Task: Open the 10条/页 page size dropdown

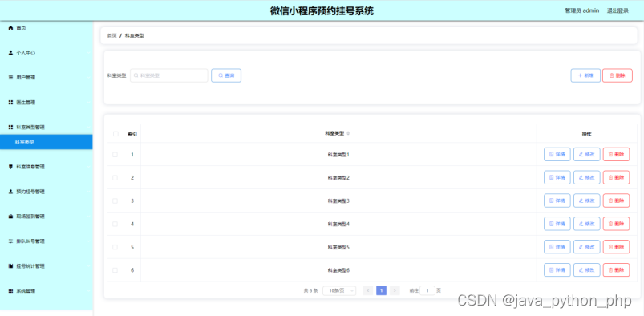Action: pos(339,290)
